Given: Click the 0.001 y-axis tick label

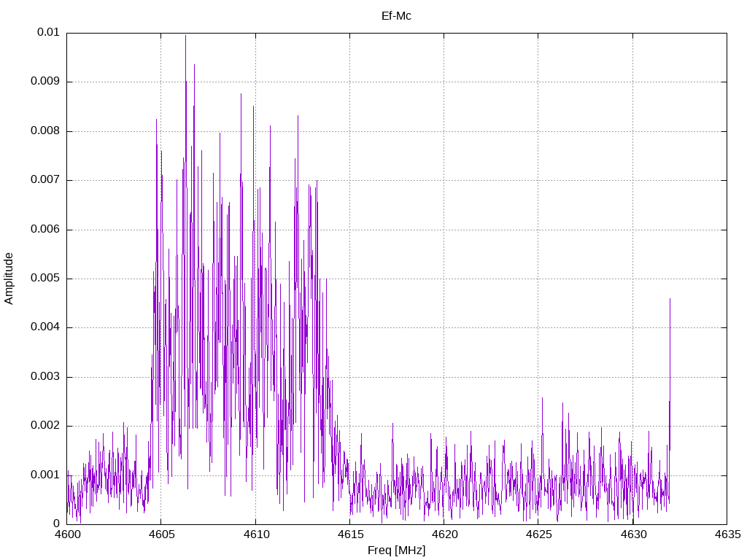Looking at the screenshot, I should pos(45,475).
